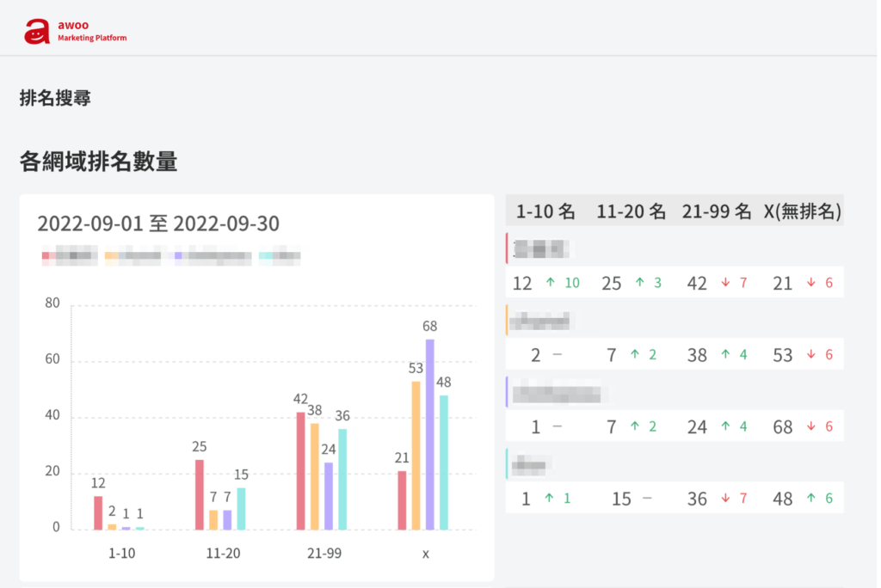Click the 排名搜尋 page heading

pos(55,98)
